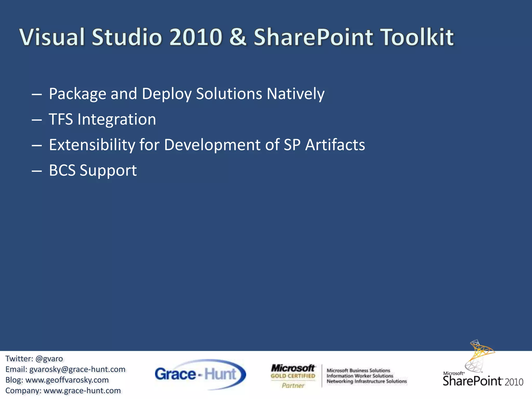Select Extensibility for Development of SP Artifacts
Image resolution: width=532 pixels, height=399 pixels.
point(207,145)
